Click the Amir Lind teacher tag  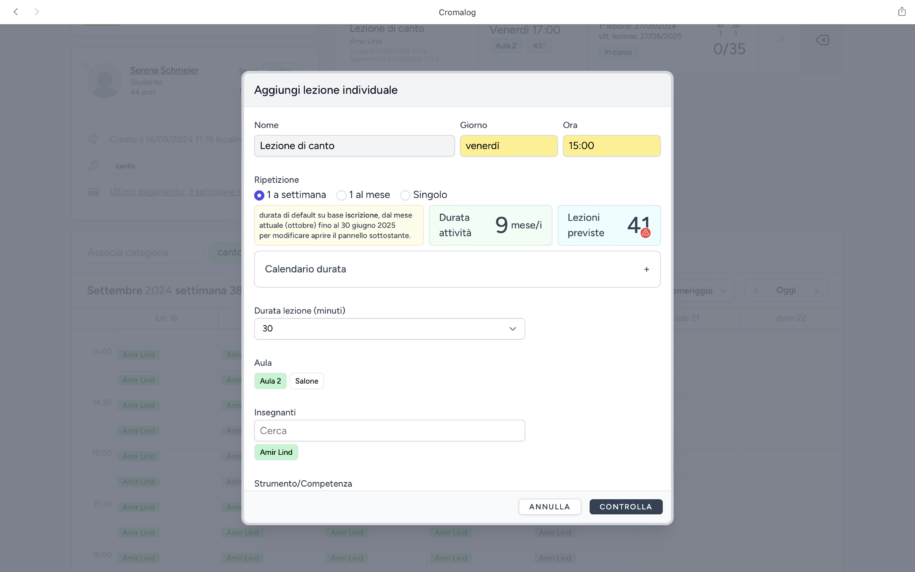[276, 453]
